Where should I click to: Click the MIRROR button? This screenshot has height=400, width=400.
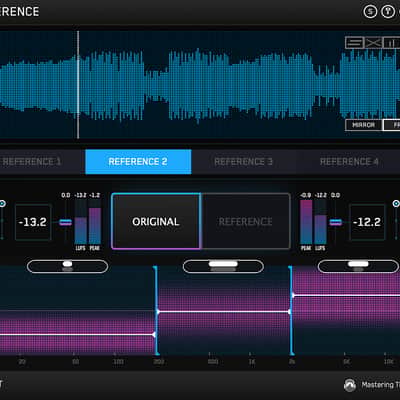click(x=364, y=125)
